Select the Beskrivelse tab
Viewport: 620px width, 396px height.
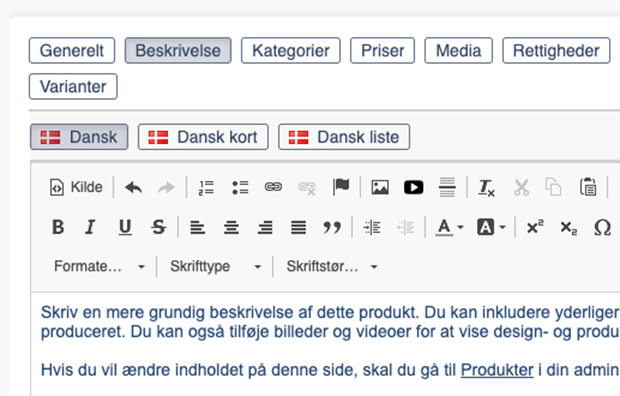click(x=178, y=51)
